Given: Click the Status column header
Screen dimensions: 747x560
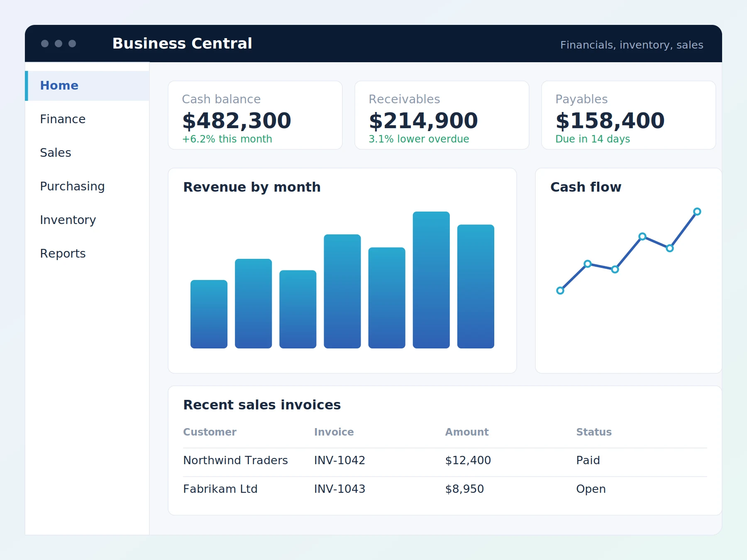Looking at the screenshot, I should 594,432.
